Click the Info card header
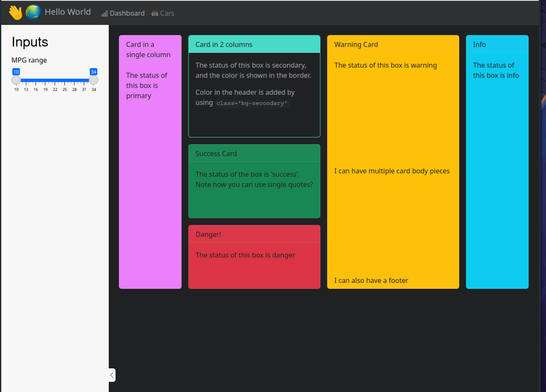Screen dimensions: 546x392 click(497, 44)
